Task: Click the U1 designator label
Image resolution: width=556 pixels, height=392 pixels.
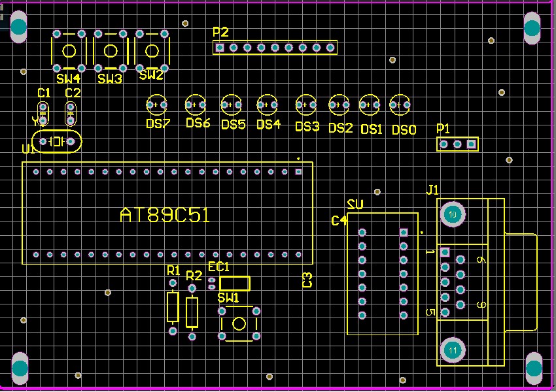Action: click(28, 149)
